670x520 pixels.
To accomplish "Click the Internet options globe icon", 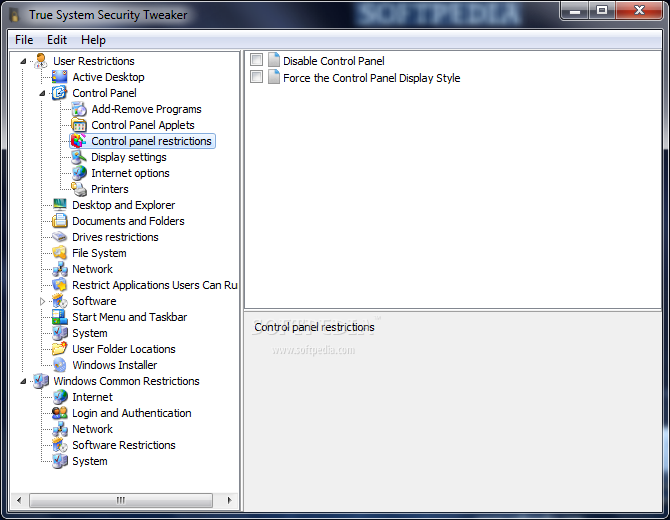I will [79, 173].
